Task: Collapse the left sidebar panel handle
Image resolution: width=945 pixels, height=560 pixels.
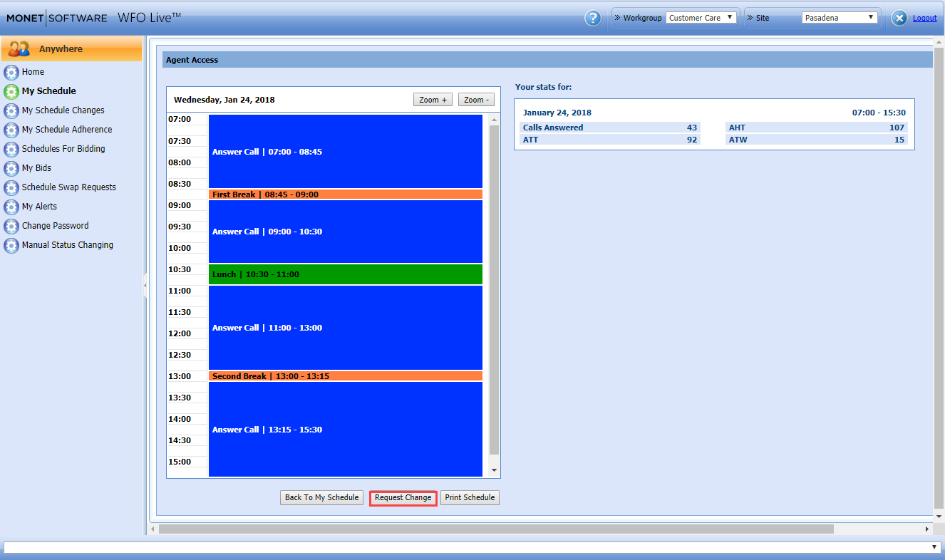Action: (x=145, y=286)
